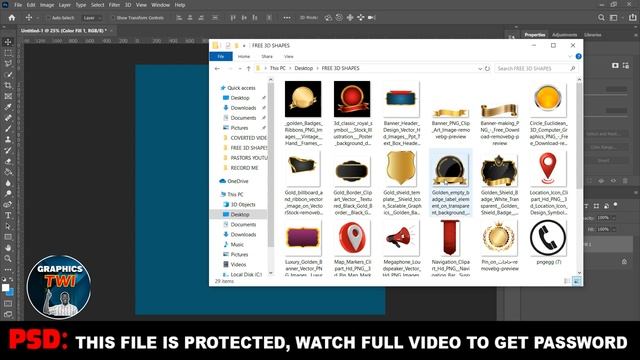Select the Blur tool
The width and height of the screenshot is (640, 360).
pos(8,183)
